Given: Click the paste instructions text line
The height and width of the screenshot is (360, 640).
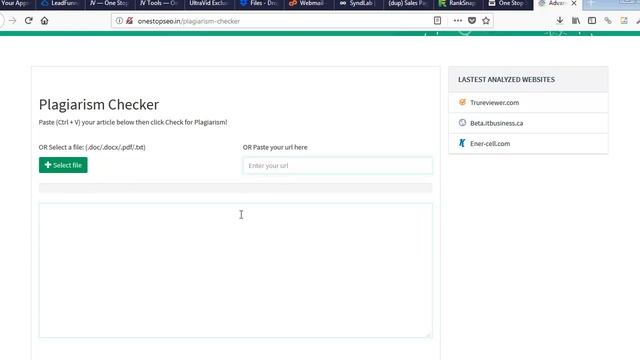Looking at the screenshot, I should tap(133, 122).
